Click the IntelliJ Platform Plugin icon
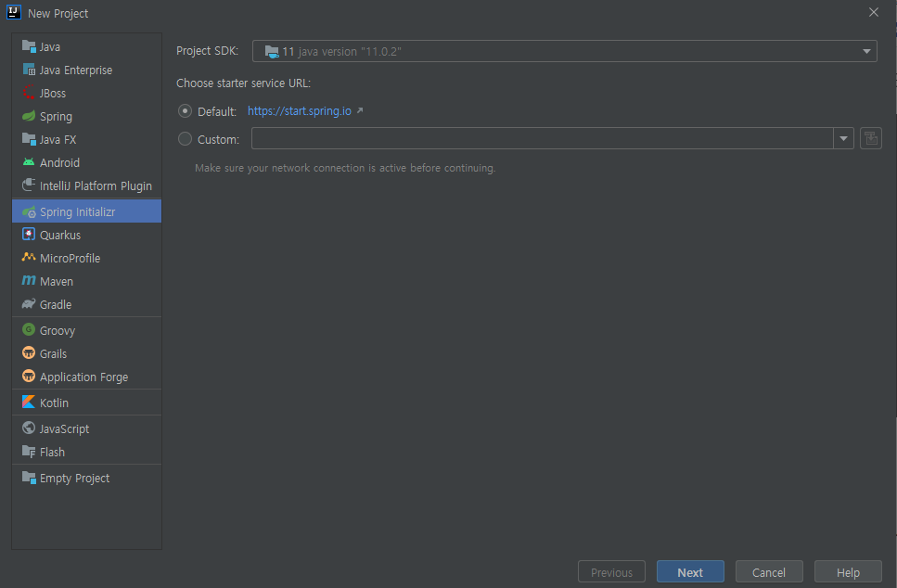The height and width of the screenshot is (588, 897). [29, 185]
